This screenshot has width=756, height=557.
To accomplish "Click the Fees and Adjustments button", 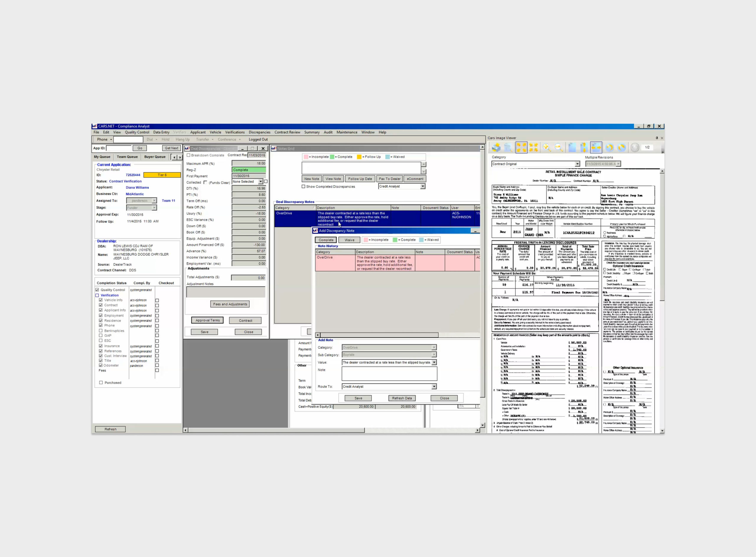I will click(230, 304).
